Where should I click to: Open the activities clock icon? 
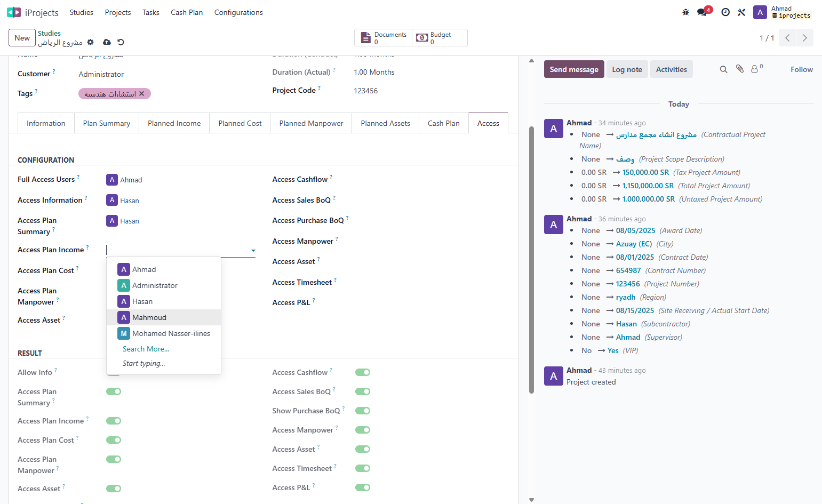click(x=725, y=12)
